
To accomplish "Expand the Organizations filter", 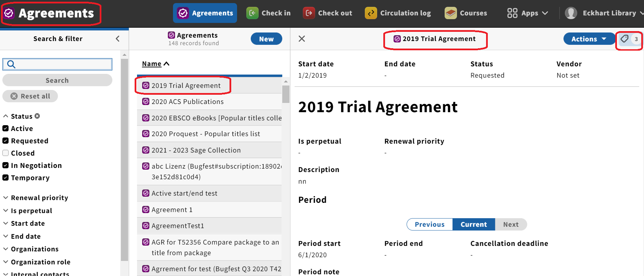I will pos(31,249).
